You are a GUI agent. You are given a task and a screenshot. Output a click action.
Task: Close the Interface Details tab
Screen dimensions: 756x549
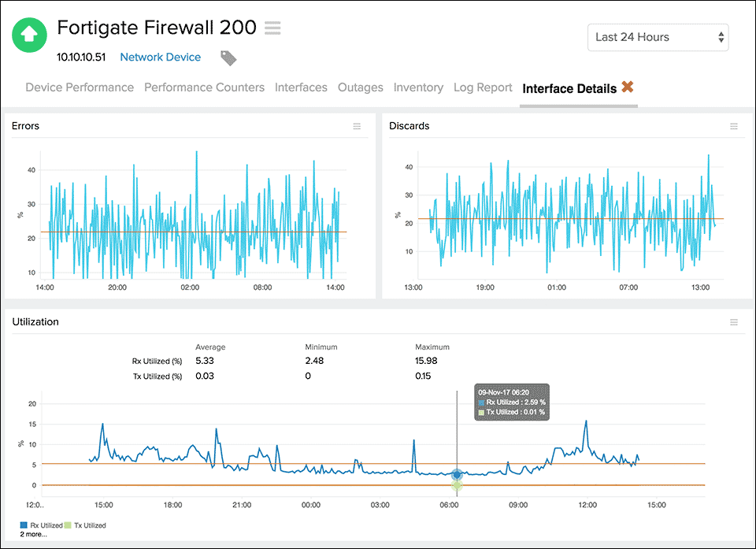pyautogui.click(x=628, y=87)
